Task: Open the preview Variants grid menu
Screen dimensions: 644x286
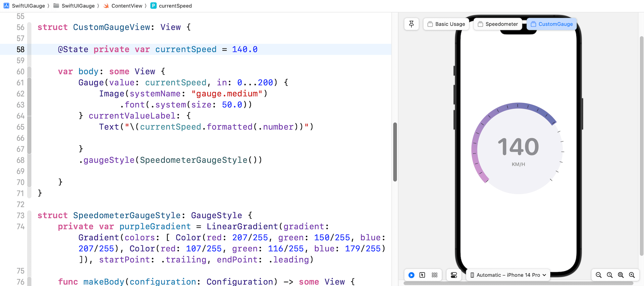Action: (x=435, y=275)
